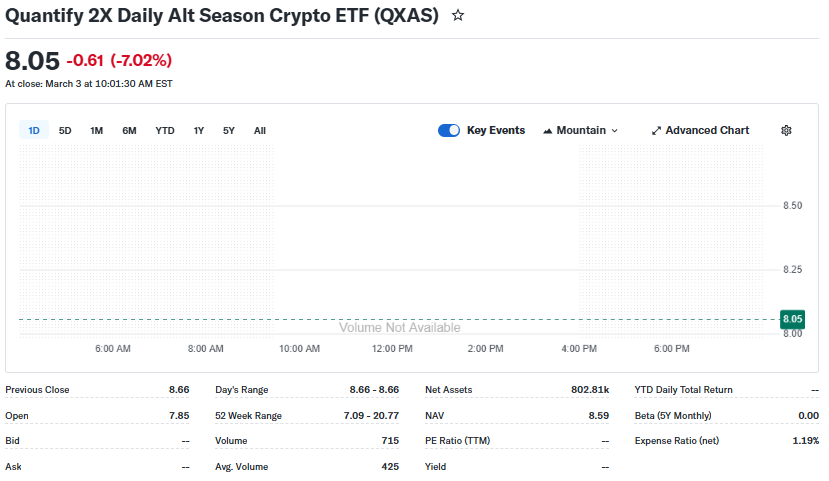829x481 pixels.
Task: Select the 1D time range tab
Action: click(34, 130)
